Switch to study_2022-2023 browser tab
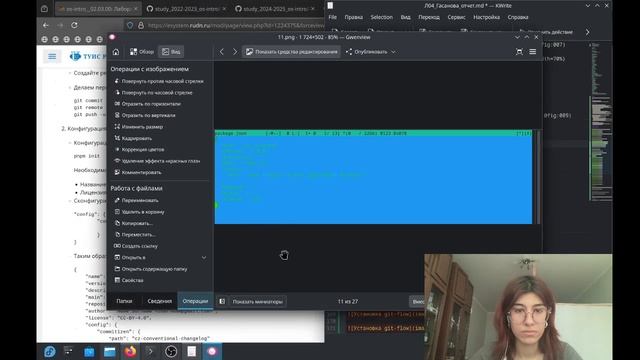 (187, 9)
